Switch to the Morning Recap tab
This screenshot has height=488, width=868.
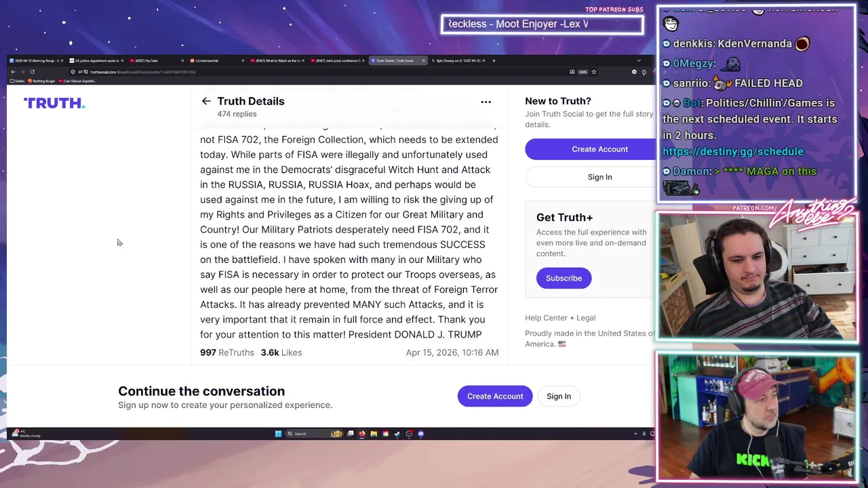pyautogui.click(x=35, y=60)
